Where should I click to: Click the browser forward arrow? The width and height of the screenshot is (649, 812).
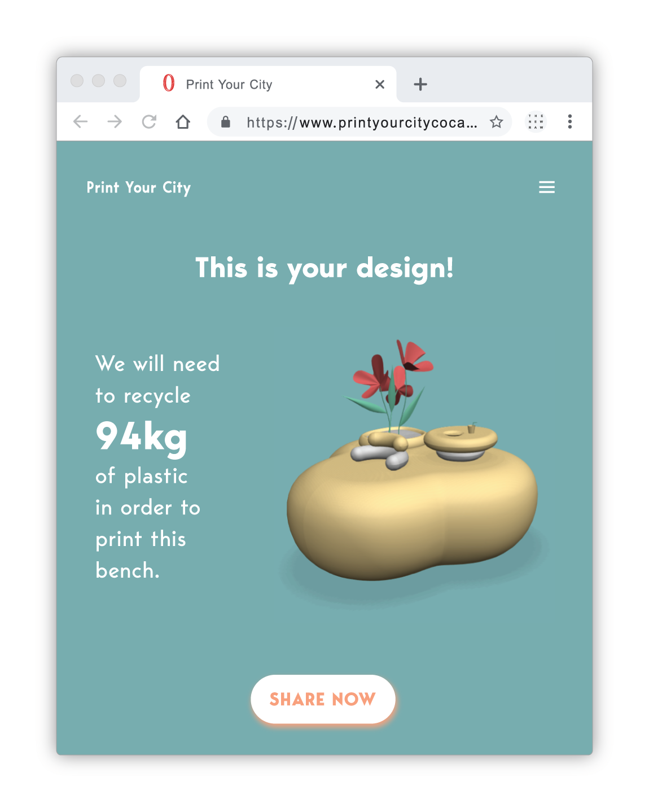coord(115,121)
